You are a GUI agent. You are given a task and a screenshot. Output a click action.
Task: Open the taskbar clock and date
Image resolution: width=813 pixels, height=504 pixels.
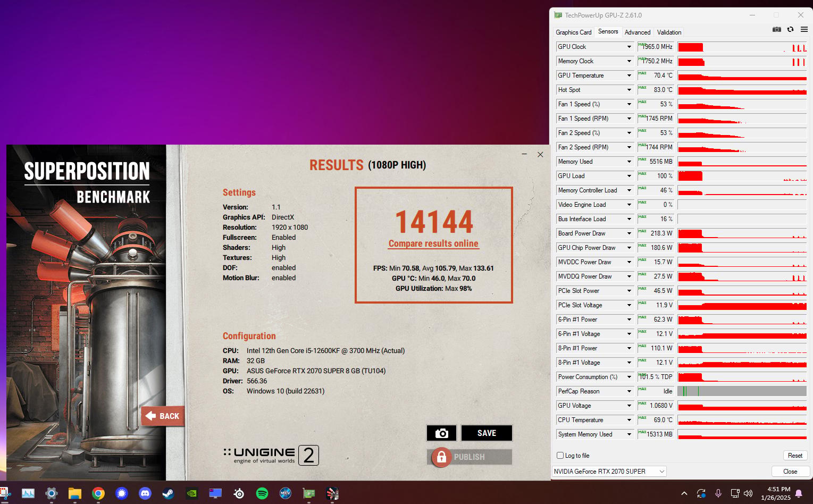point(775,493)
